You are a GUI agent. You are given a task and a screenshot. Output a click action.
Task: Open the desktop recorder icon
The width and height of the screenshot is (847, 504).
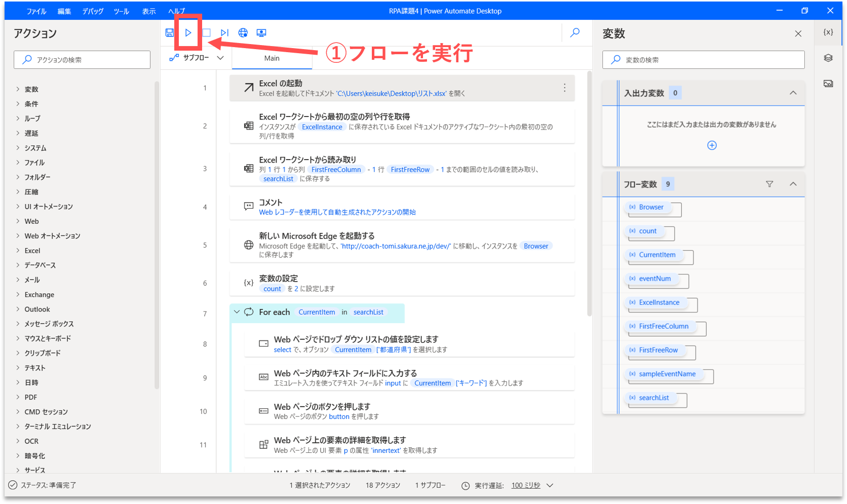(261, 33)
